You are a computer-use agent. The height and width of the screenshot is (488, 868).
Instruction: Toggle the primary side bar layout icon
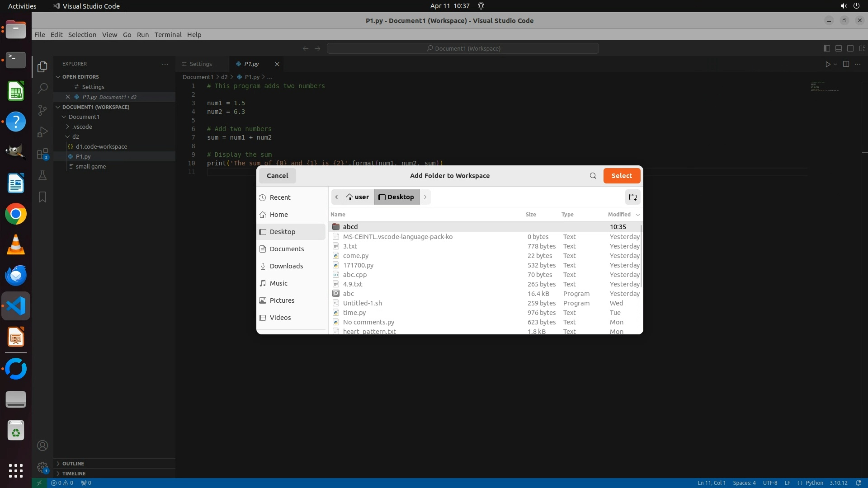pyautogui.click(x=826, y=48)
